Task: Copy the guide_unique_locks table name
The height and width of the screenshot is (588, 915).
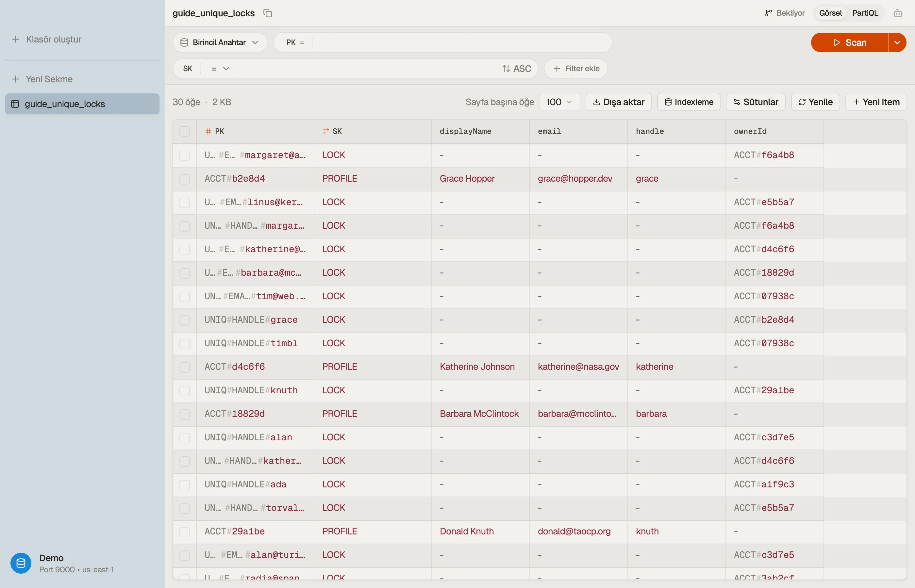Action: click(268, 13)
